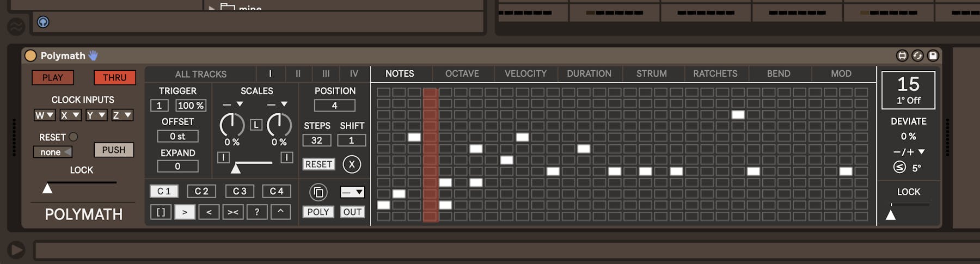The width and height of the screenshot is (980, 264).
Task: Click the STEPS field showing 32
Action: (316, 140)
